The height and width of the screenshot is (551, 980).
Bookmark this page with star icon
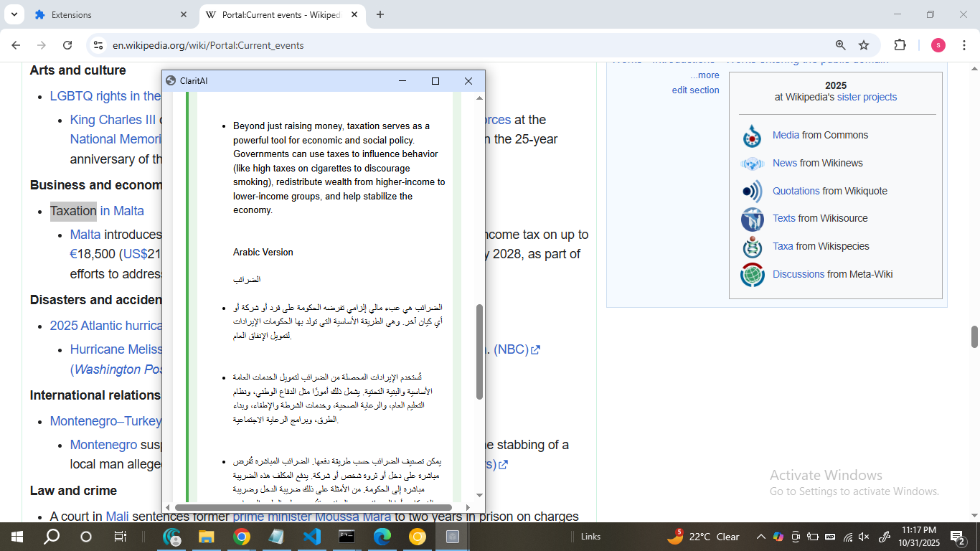[x=864, y=45]
